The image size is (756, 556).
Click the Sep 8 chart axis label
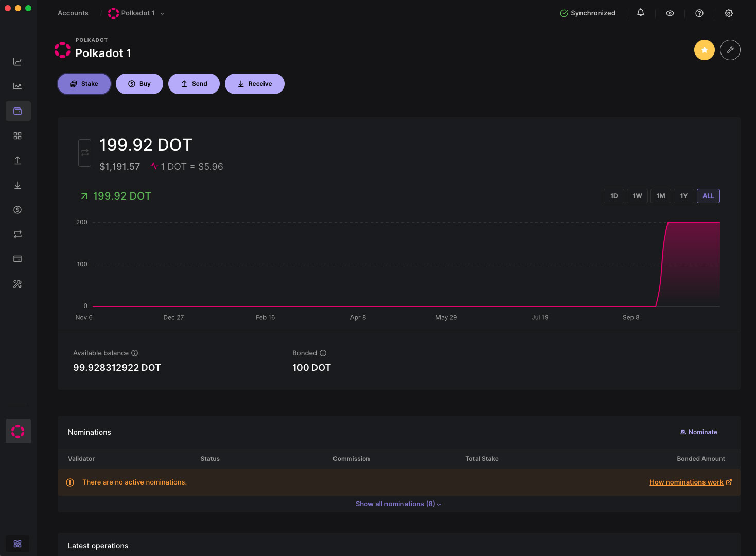coord(631,317)
